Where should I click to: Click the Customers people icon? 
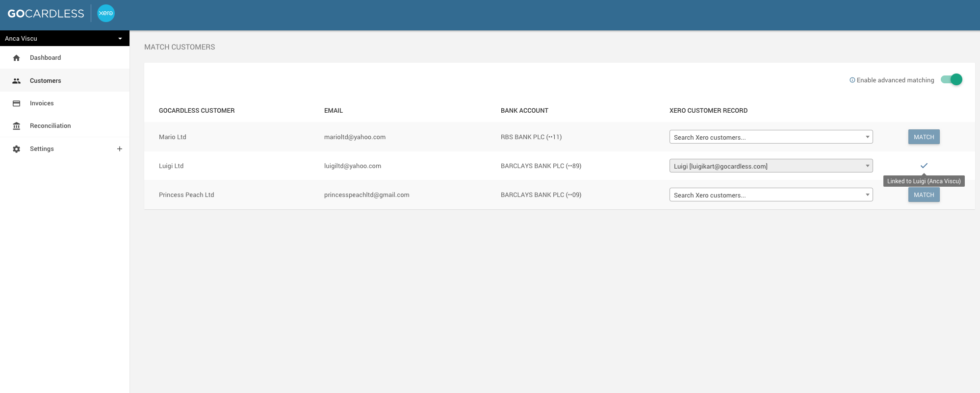point(17,81)
